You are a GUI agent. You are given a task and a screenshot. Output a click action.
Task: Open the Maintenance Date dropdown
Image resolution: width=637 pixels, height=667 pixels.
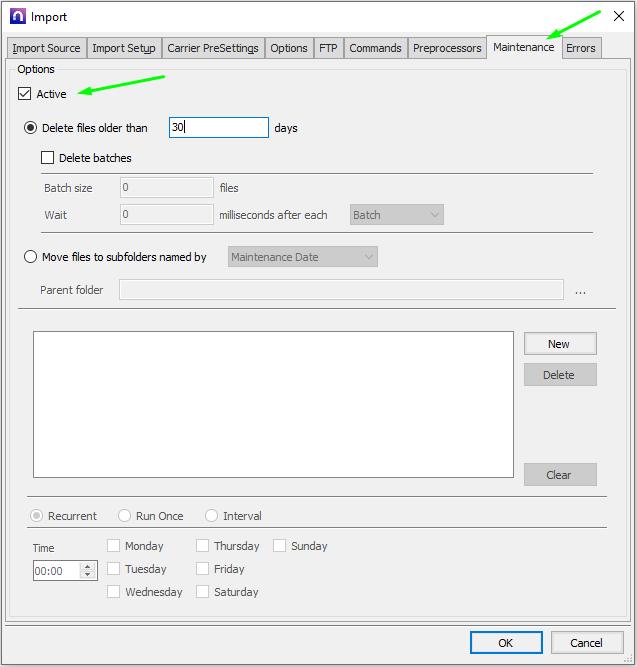[303, 257]
